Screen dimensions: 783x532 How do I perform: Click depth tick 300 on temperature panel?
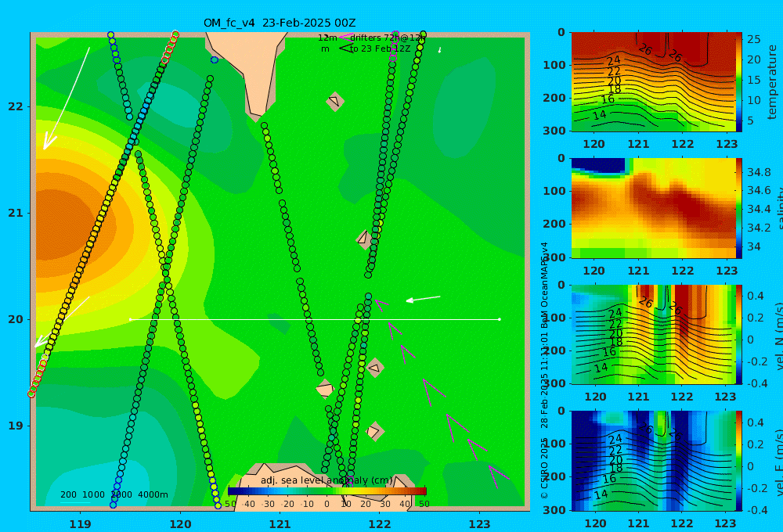coord(555,131)
